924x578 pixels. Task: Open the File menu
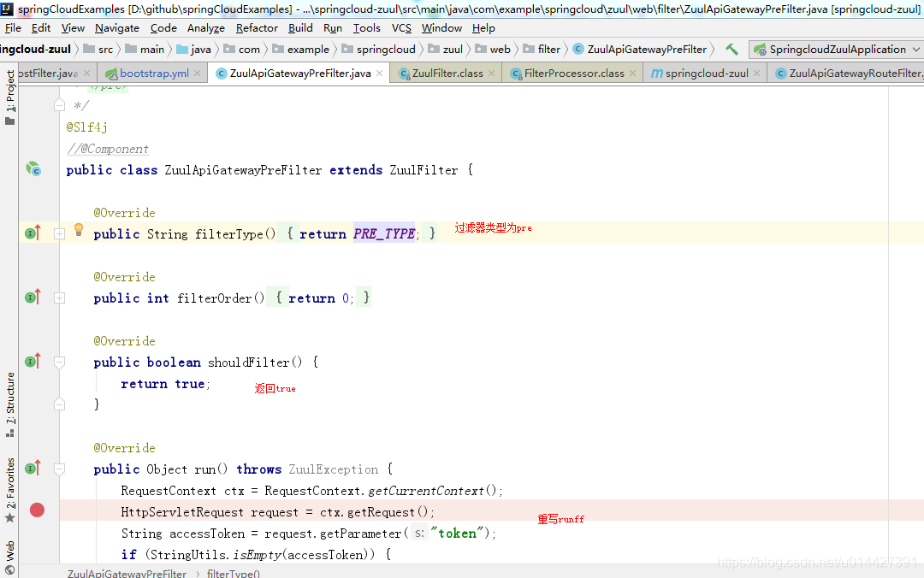13,27
